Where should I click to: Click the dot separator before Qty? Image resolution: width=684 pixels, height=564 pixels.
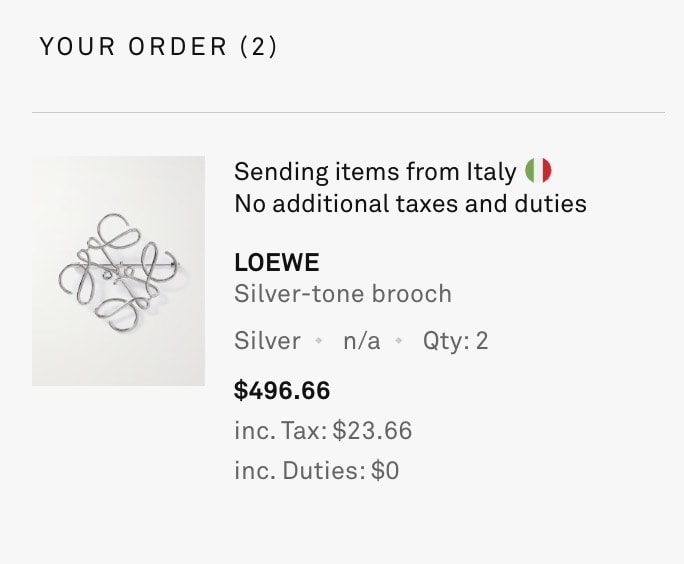pyautogui.click(x=399, y=341)
